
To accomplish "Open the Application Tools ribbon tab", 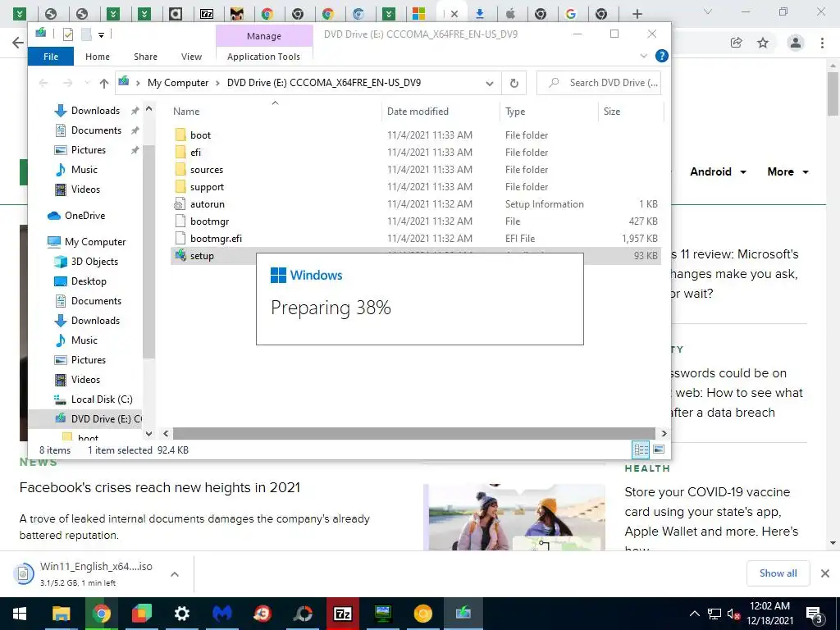I will click(x=263, y=57).
